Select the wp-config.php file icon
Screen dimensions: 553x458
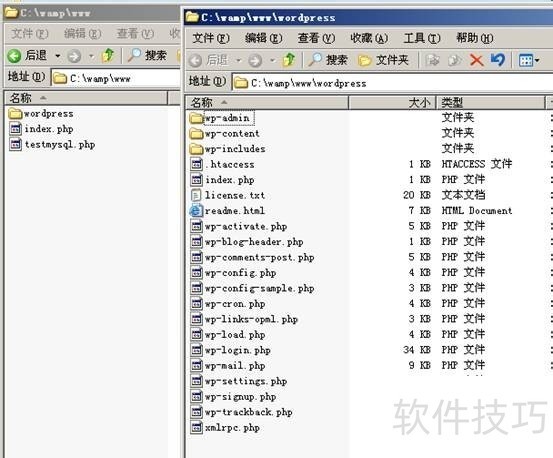196,273
